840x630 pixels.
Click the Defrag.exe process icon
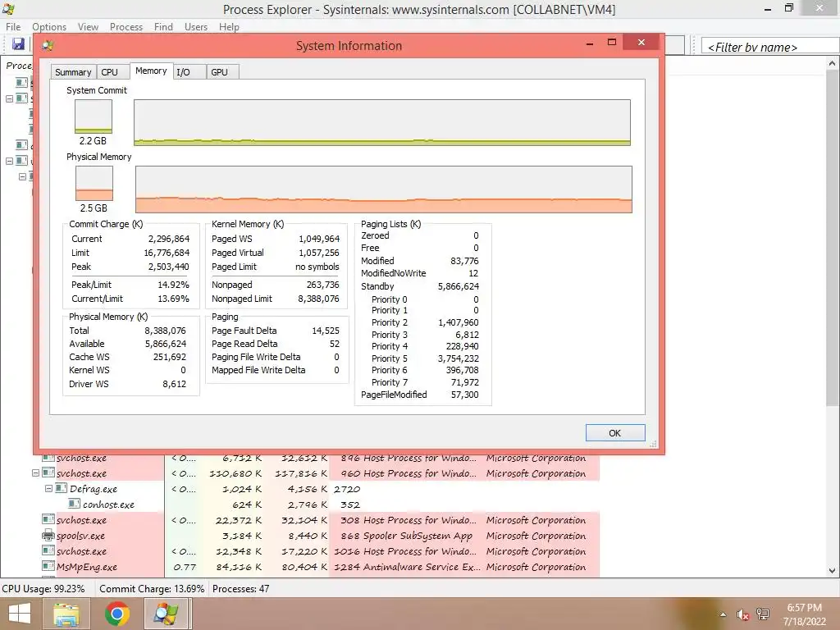coord(61,489)
